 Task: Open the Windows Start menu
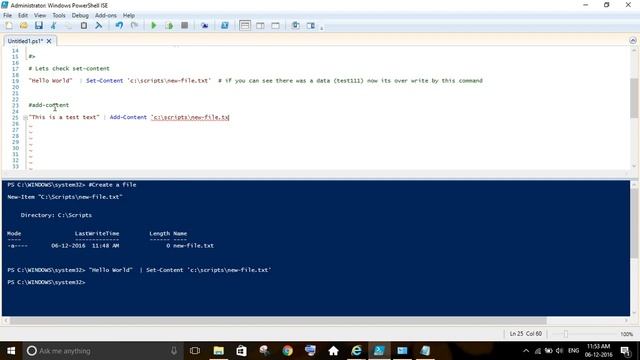[x=11, y=351]
